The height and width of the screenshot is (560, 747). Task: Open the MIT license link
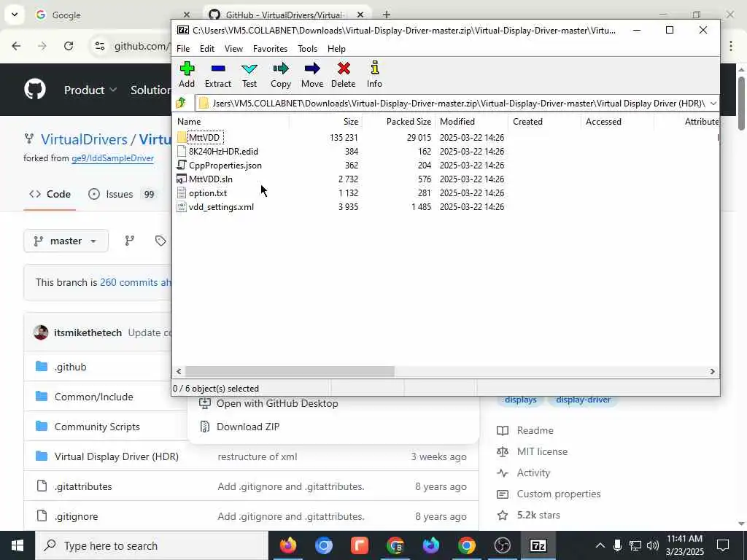pos(542,451)
